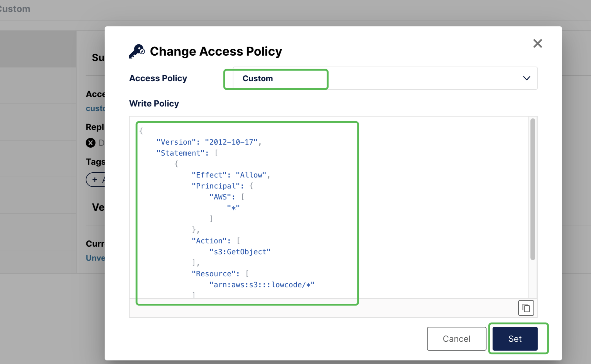Click the s3:GetObject action line
The width and height of the screenshot is (591, 364).
point(240,252)
